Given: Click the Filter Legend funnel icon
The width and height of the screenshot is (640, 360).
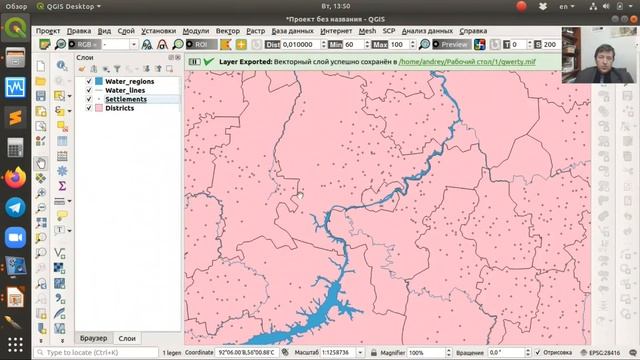Looking at the screenshot, I should click(117, 69).
